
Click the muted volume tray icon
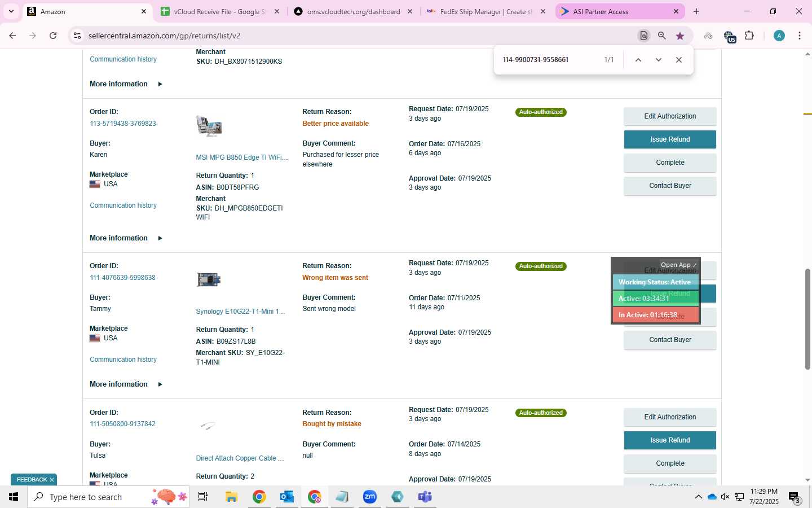coord(725,497)
